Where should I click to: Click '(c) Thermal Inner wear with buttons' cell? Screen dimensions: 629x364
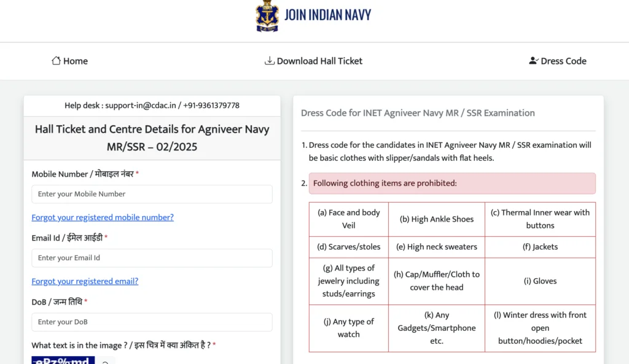[x=540, y=219]
